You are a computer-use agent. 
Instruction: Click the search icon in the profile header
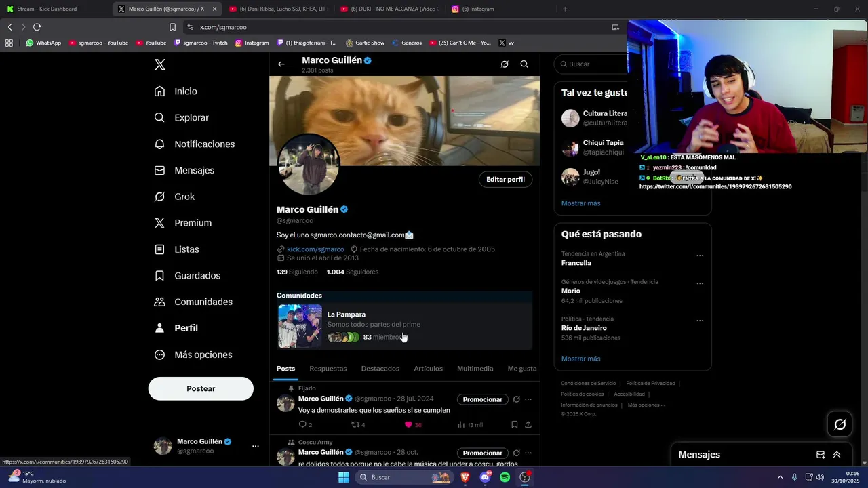524,64
